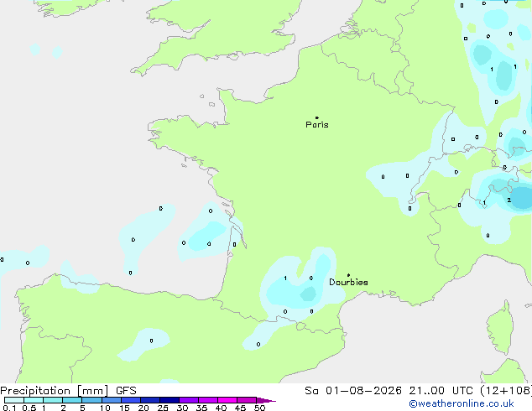This screenshot has width=532, height=411.
Task: Click the 40–45 mm magenta swatch
Action: coord(227,400)
